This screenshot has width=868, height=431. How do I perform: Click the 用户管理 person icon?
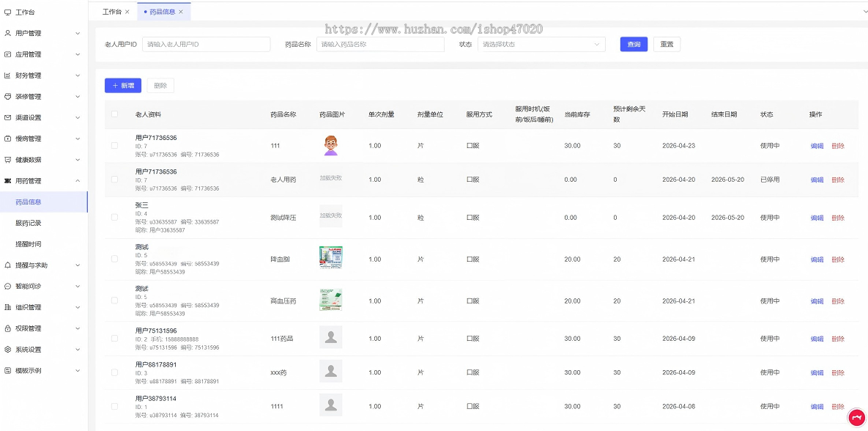pos(8,33)
